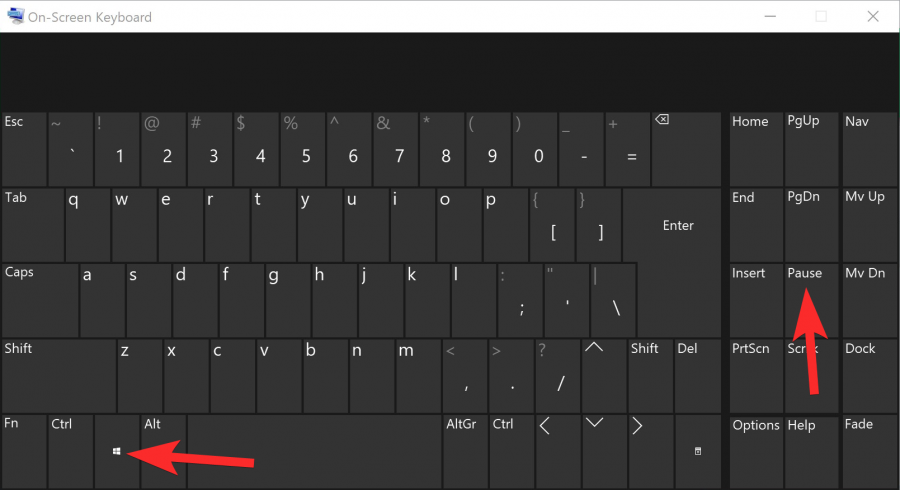Toggle the Fn key

(23, 449)
